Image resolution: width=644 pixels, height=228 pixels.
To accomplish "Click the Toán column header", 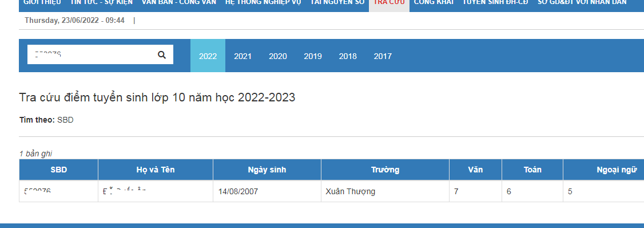I will click(x=532, y=170).
